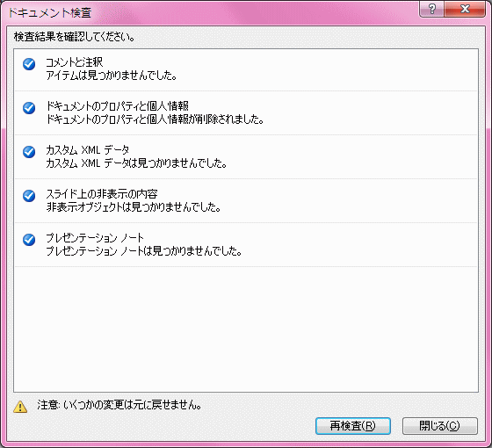Click the 閉じる(C) button
The height and width of the screenshot is (448, 492).
[x=440, y=426]
